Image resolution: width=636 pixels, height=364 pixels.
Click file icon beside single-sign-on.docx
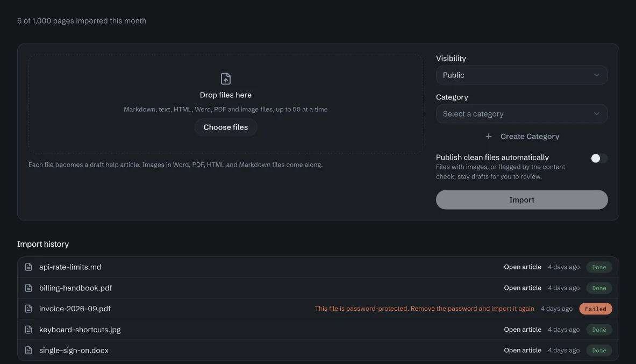coord(28,350)
